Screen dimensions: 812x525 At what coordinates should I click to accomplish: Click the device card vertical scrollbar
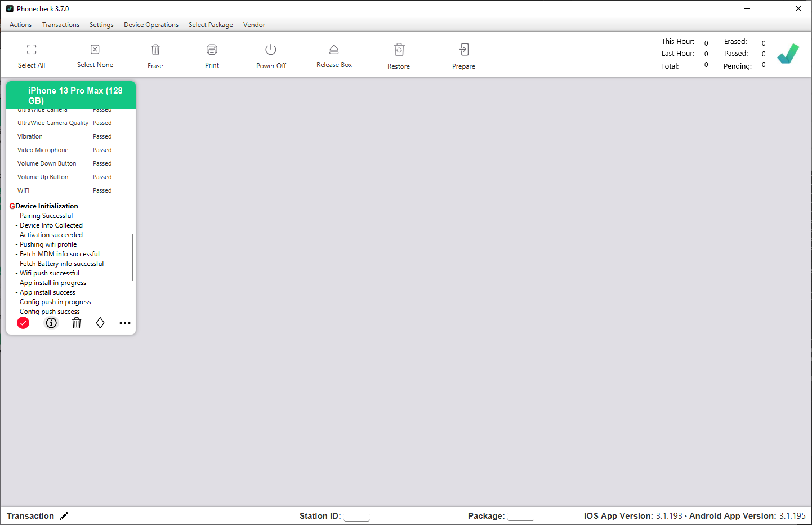click(132, 257)
